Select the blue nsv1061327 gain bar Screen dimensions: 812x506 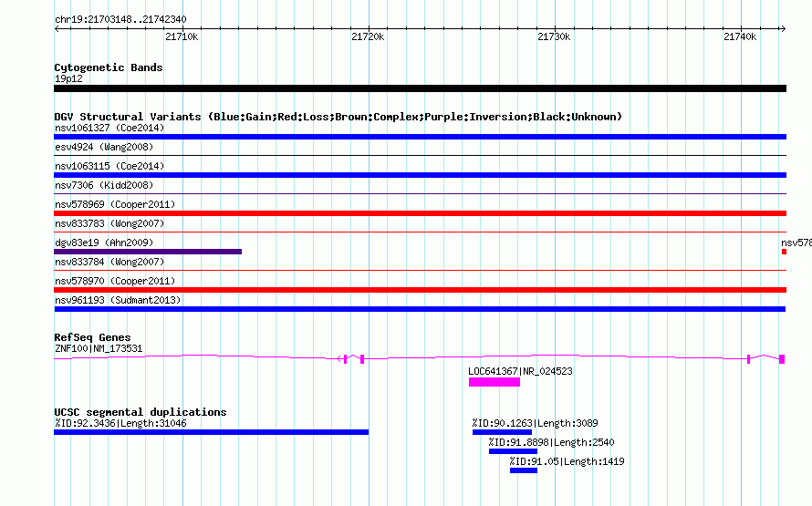click(x=420, y=137)
